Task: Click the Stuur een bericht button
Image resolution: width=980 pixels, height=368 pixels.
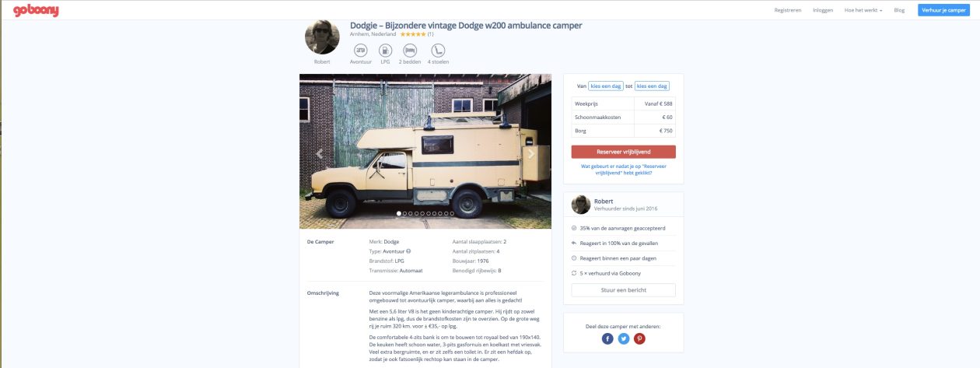Action: [x=623, y=290]
